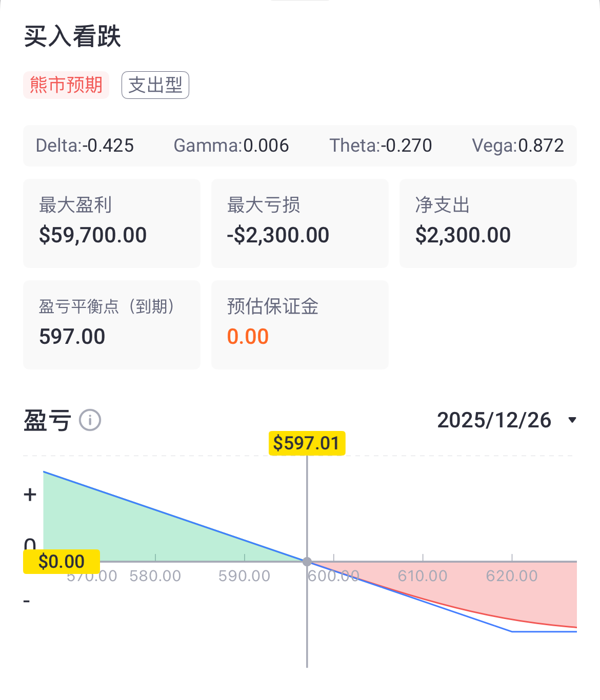
Task: Click the grey breakeven dot on the chart
Action: coord(307,562)
